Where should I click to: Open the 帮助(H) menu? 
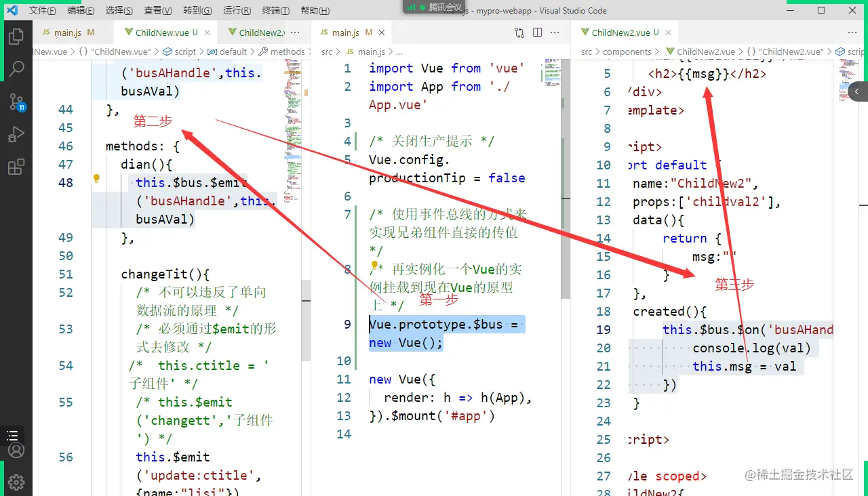315,10
